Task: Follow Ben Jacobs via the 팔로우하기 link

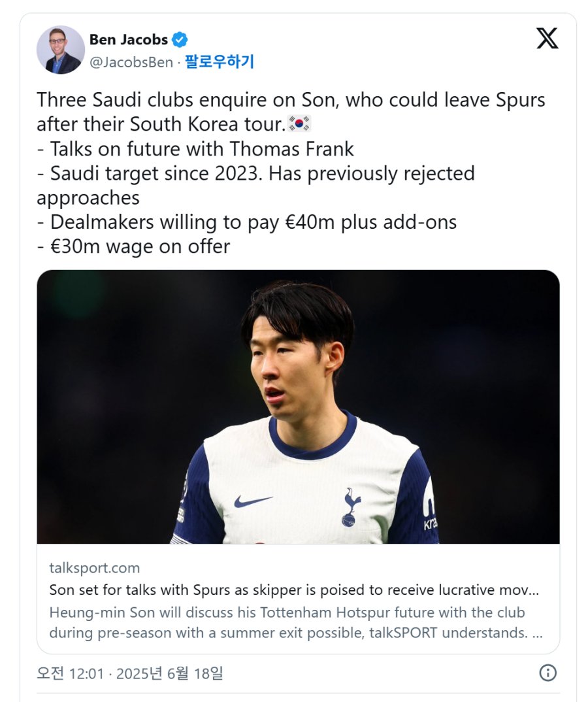Action: click(219, 62)
